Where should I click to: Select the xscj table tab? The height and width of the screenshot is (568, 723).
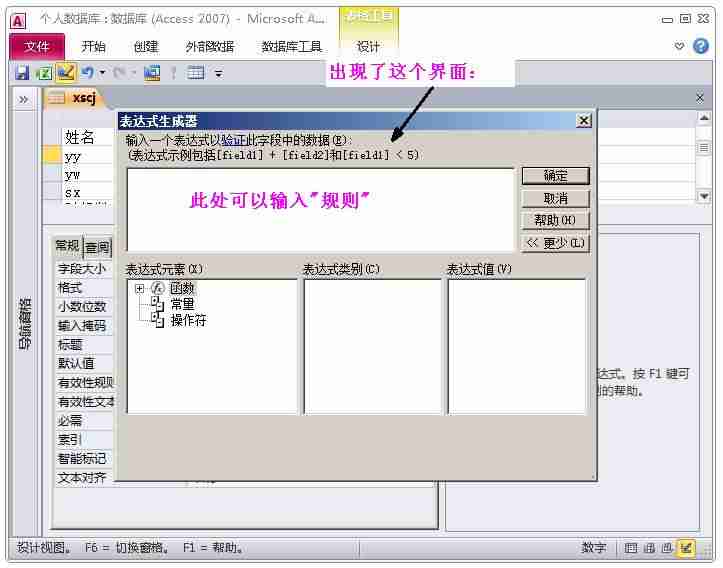(74, 98)
